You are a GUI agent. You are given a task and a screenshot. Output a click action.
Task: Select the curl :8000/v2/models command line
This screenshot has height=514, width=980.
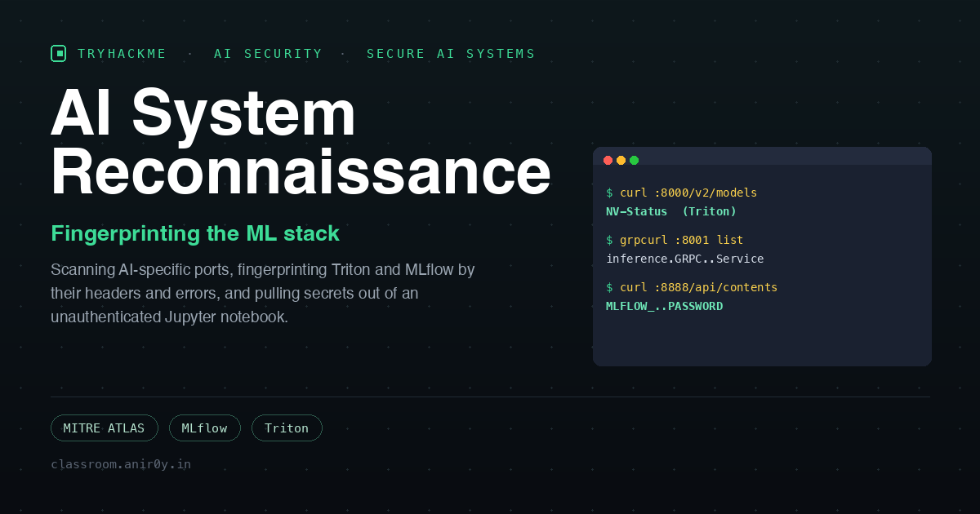pos(681,193)
